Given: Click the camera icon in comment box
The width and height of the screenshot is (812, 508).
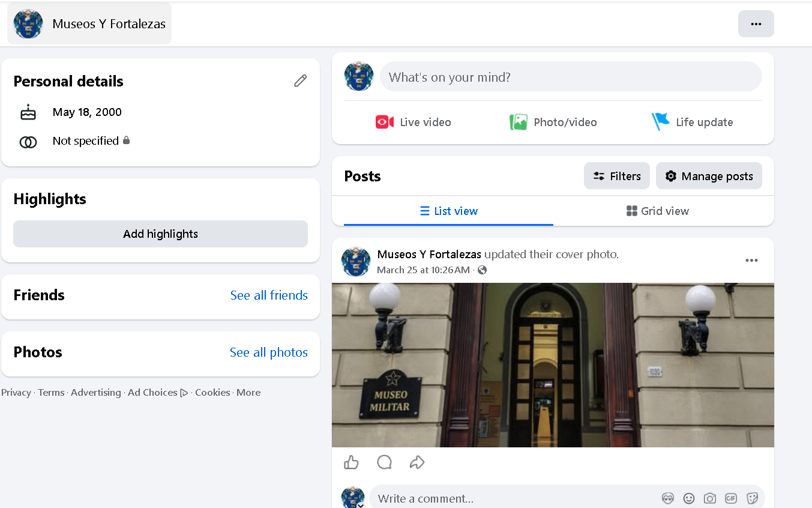Looking at the screenshot, I should click(x=710, y=498).
